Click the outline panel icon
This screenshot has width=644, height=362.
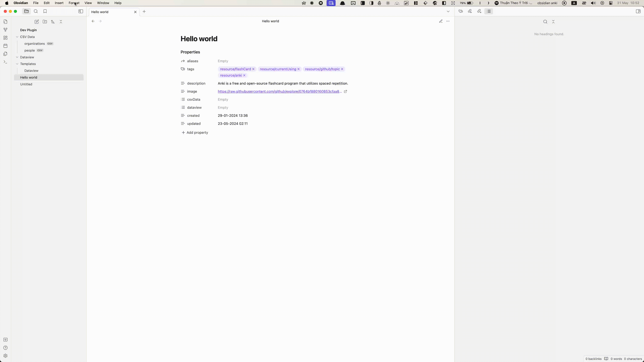[489, 11]
